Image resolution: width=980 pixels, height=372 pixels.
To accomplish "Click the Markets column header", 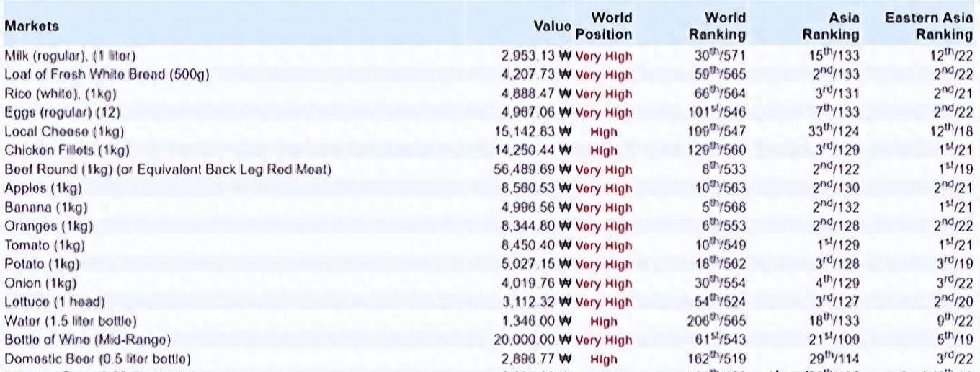I will coord(32,26).
